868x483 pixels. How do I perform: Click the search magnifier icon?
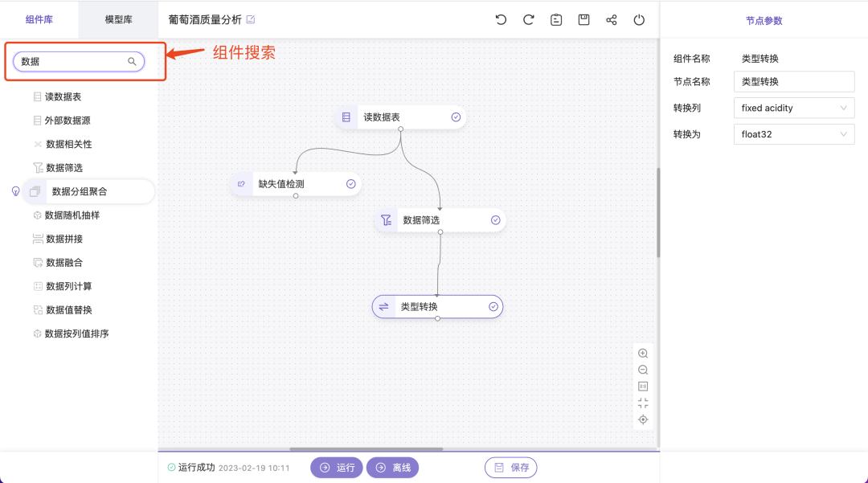(132, 61)
